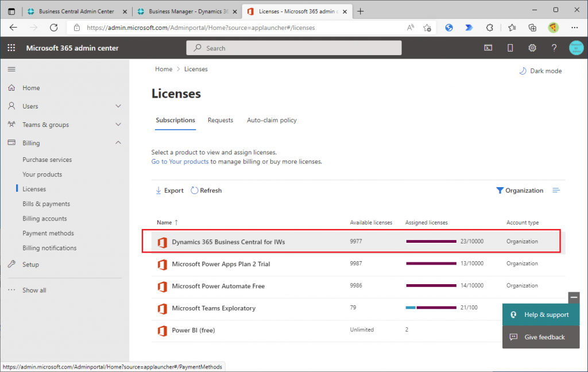
Task: Open Billing accounts in navigation
Action: coord(44,218)
